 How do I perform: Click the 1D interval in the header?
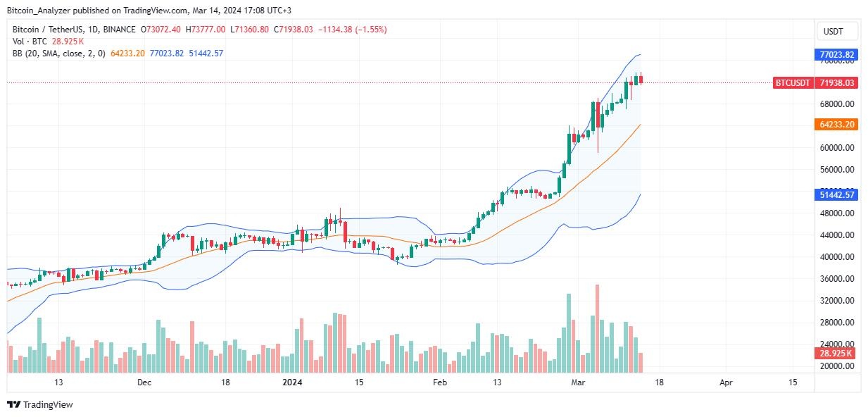point(92,30)
